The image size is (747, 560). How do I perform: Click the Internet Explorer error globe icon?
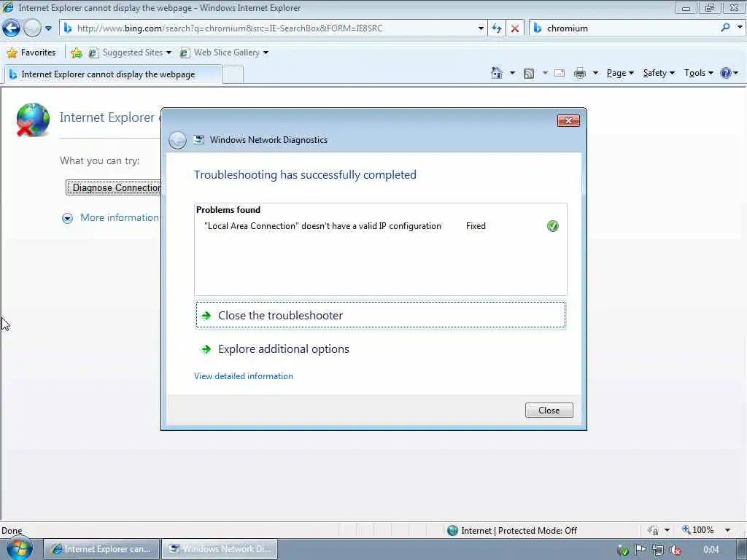pos(32,120)
